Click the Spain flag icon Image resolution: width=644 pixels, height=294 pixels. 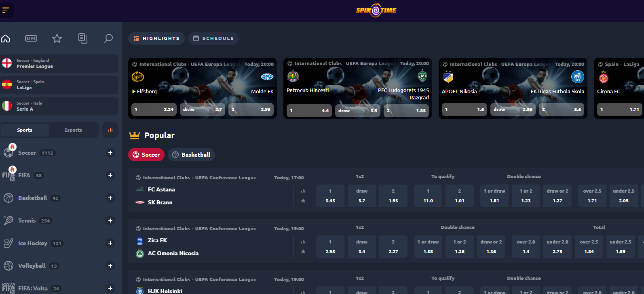click(x=7, y=85)
